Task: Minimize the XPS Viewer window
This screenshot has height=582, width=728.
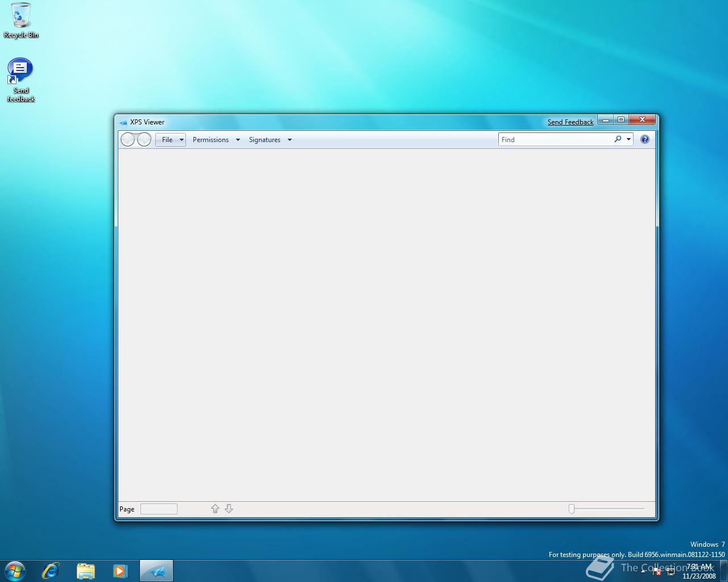Action: 606,120
